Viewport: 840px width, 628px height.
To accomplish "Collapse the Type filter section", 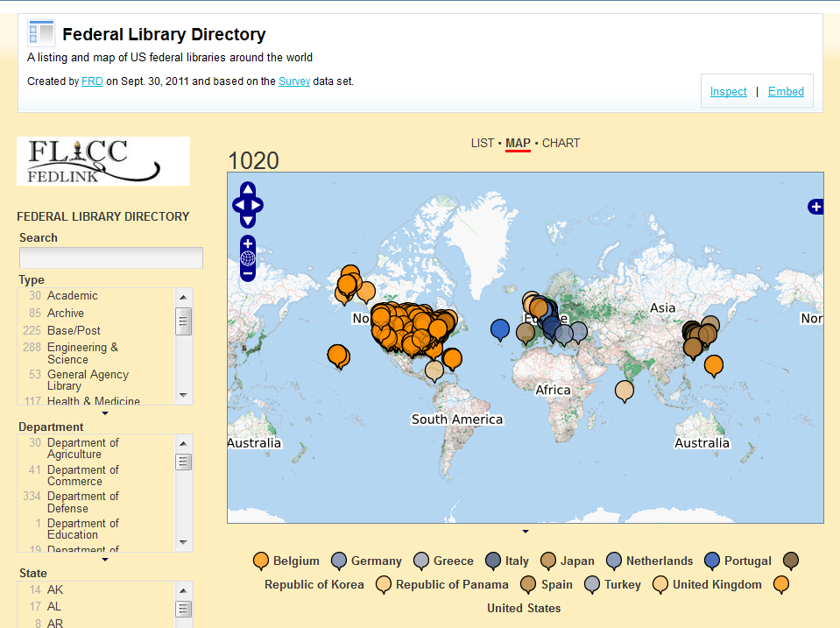I will [107, 412].
